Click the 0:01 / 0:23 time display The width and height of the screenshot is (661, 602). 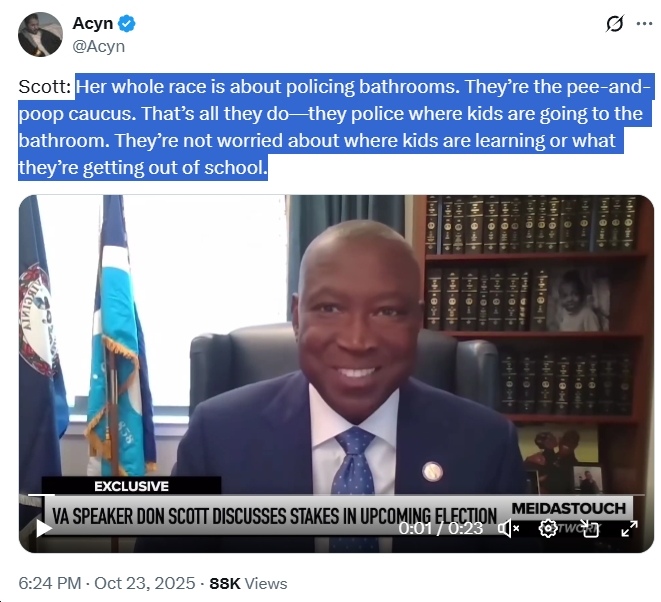coord(441,528)
